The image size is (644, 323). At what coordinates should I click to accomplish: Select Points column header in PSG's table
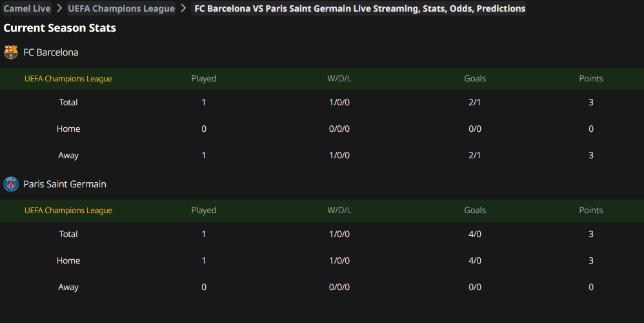[x=591, y=211]
